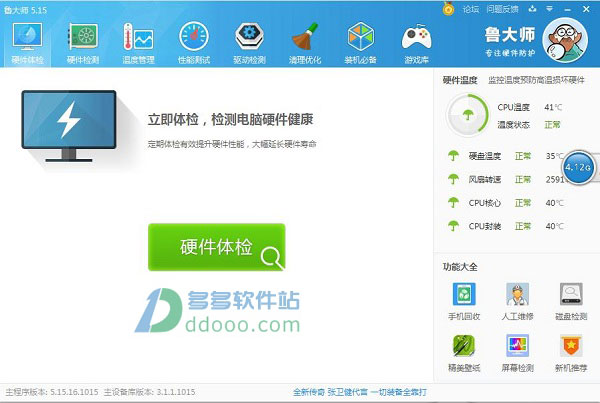
Task: Open 游戏库 gamepad tab
Action: (x=416, y=43)
